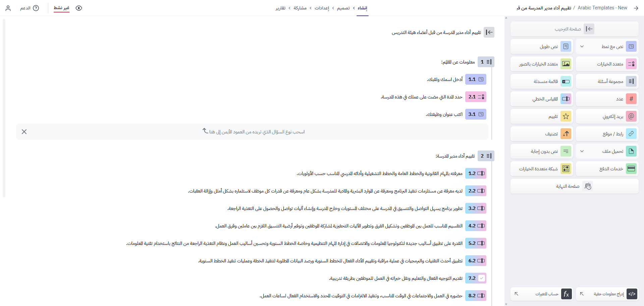Image resolution: width=644 pixels, height=306 pixels.
Task: Switch to the تقارير tab
Action: point(281,8)
